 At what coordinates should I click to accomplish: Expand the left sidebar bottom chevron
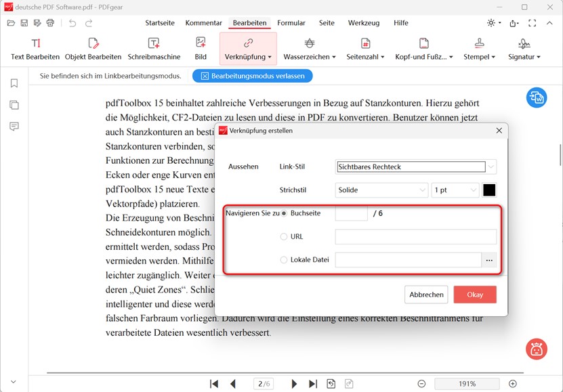click(x=14, y=382)
